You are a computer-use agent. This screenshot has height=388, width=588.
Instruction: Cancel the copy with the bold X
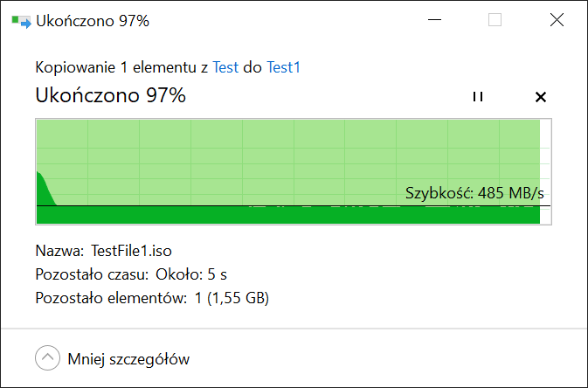pos(540,97)
